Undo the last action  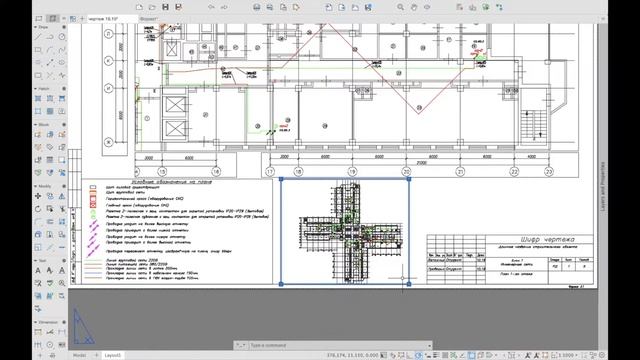pos(211,7)
